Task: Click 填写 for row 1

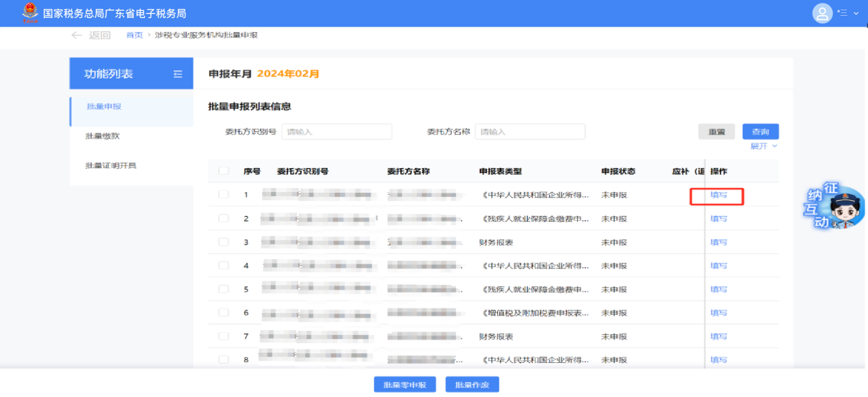Action: (x=718, y=195)
